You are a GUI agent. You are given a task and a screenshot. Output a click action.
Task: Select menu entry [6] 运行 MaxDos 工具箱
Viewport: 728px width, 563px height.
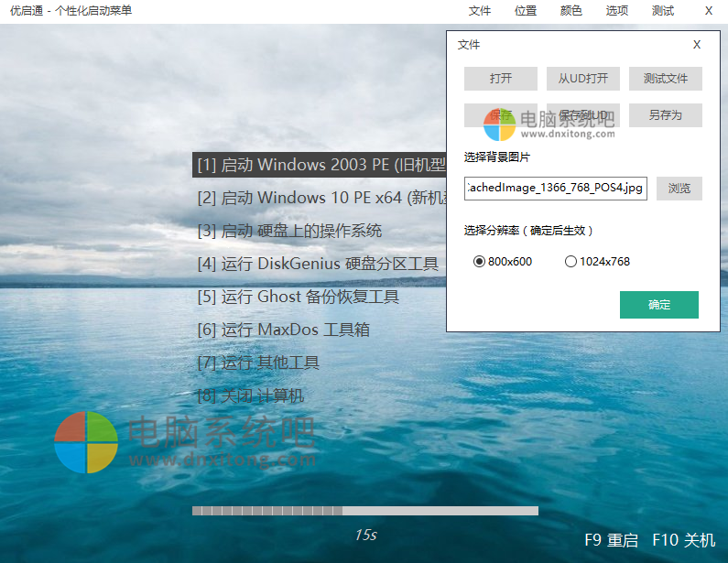pos(283,330)
